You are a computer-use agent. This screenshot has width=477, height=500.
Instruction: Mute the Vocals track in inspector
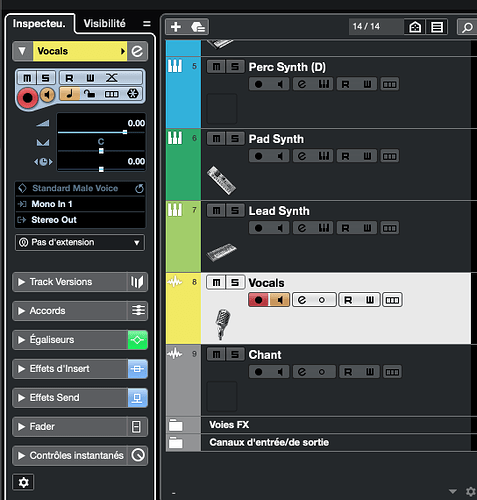(27, 78)
